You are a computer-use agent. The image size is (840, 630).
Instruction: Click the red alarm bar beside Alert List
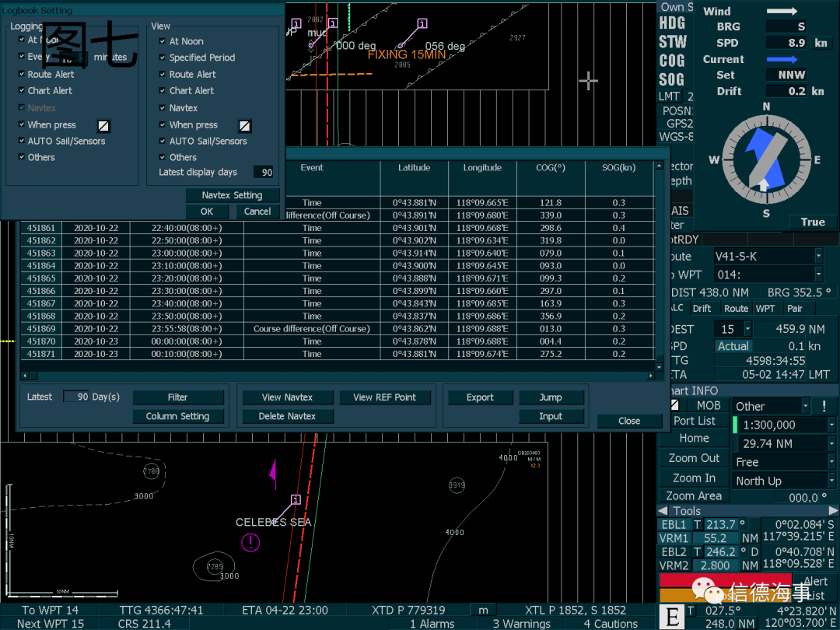pyautogui.click(x=726, y=580)
